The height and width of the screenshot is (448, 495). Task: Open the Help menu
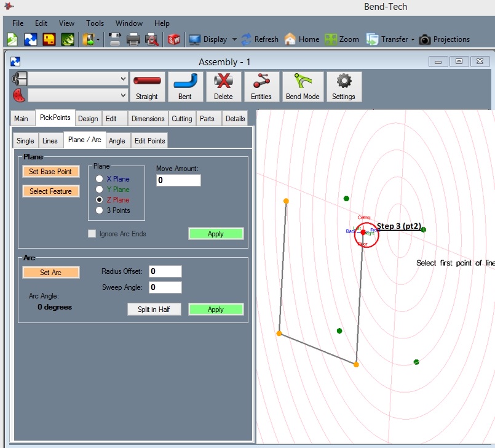tap(162, 23)
